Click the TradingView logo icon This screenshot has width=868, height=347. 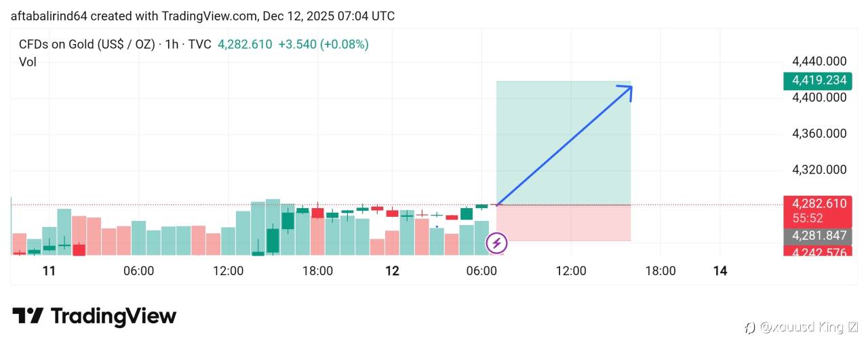click(x=28, y=317)
